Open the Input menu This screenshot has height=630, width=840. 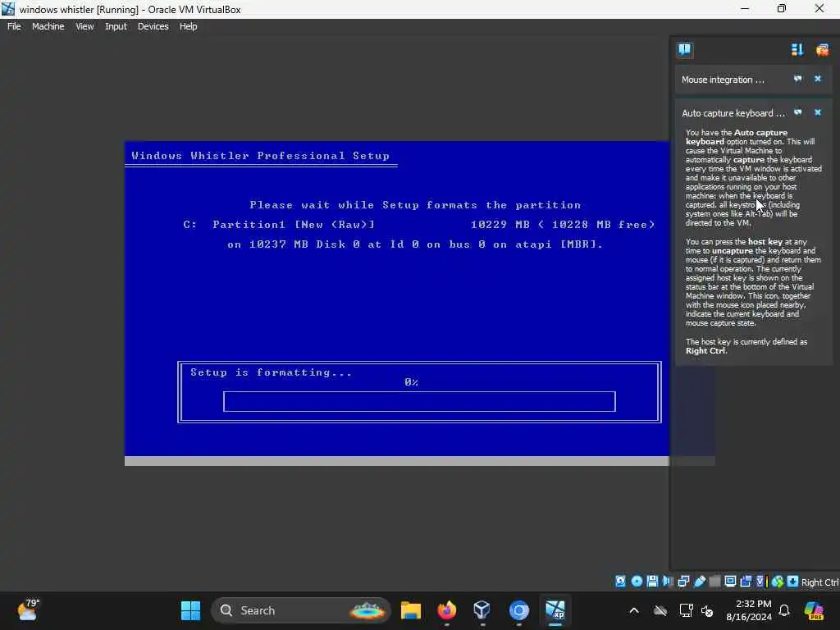pyautogui.click(x=116, y=26)
